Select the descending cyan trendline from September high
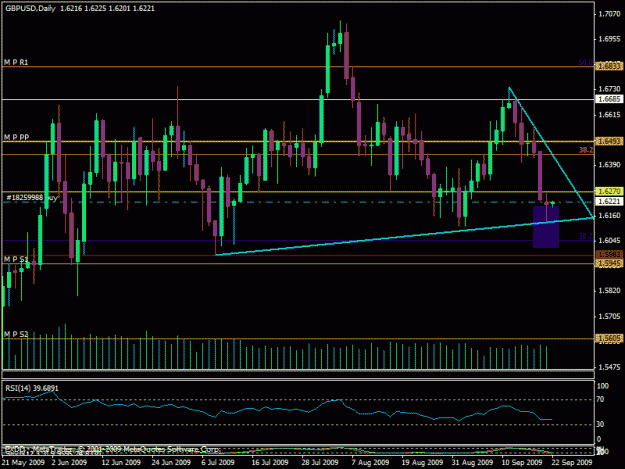The height and width of the screenshot is (469, 625). point(552,153)
